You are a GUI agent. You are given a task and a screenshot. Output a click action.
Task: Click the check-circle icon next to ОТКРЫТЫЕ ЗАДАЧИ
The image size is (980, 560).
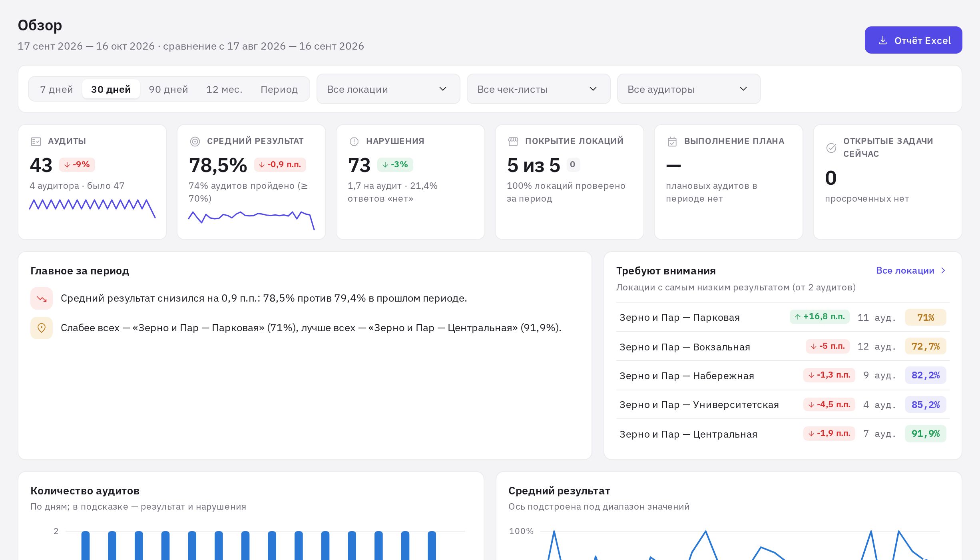click(831, 148)
